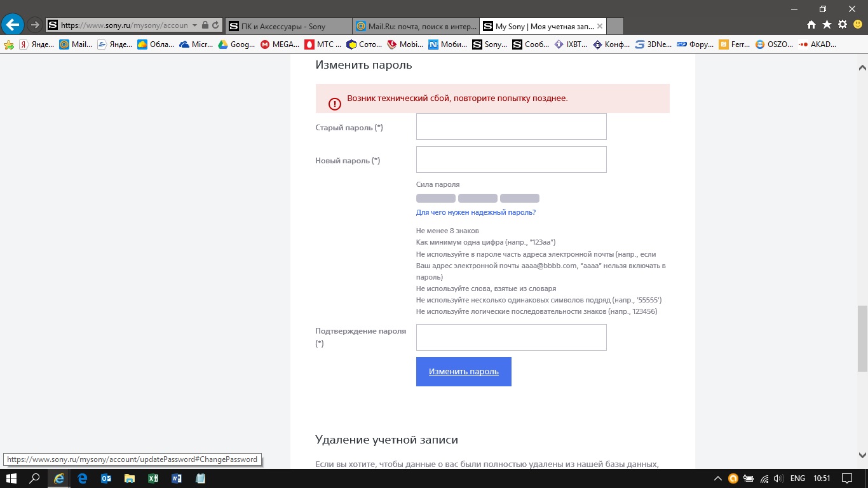The width and height of the screenshot is (868, 488).
Task: Click the scrollbar up arrow
Action: [x=862, y=67]
